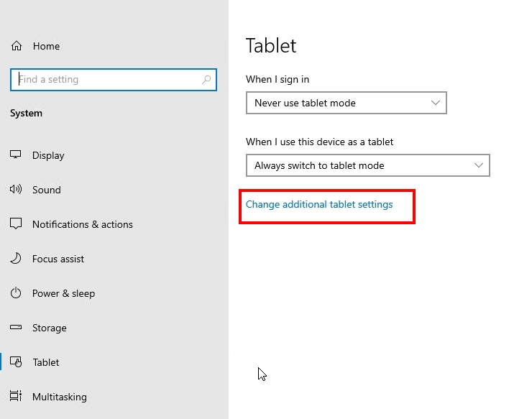Select the Display monitor icon

[x=16, y=155]
